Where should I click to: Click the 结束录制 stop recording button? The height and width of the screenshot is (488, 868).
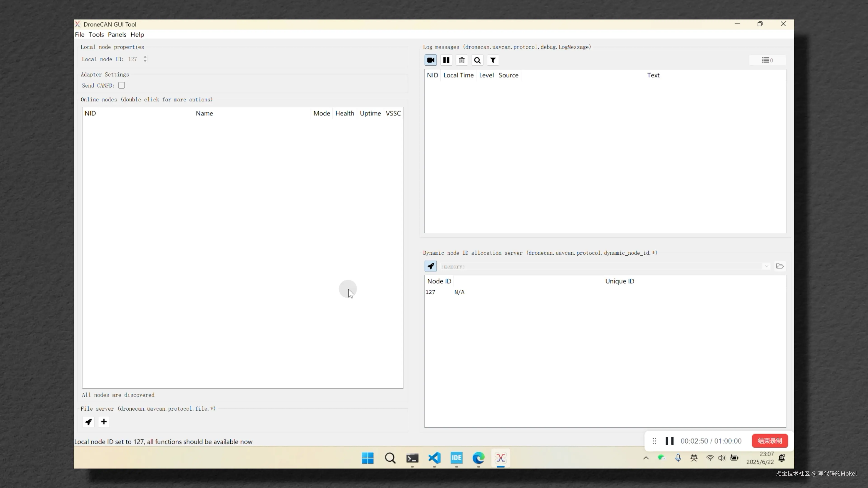click(x=770, y=441)
